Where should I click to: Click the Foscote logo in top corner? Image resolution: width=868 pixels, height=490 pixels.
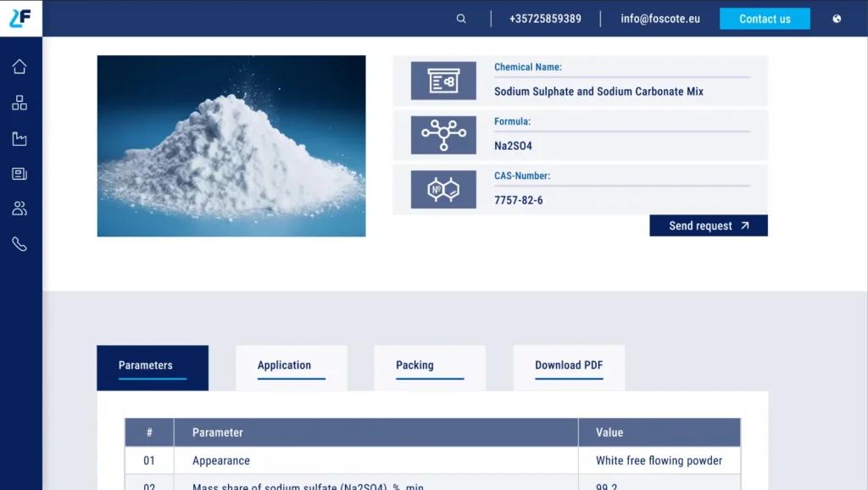pyautogui.click(x=20, y=19)
